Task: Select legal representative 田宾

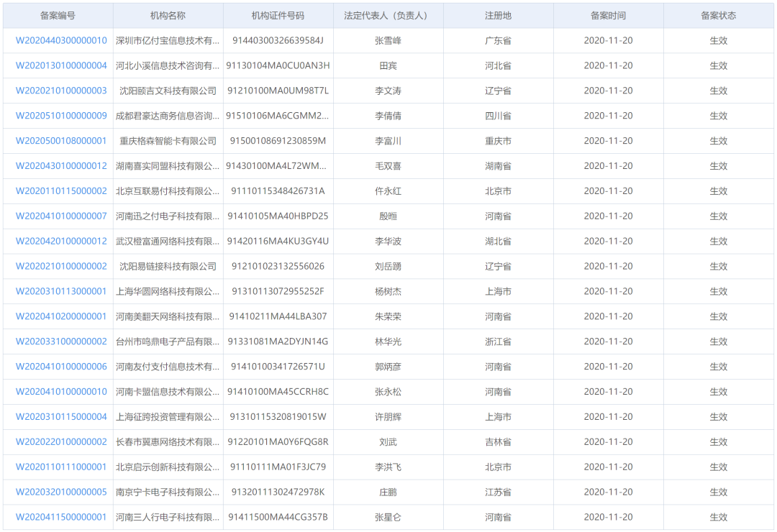Action: (x=388, y=65)
